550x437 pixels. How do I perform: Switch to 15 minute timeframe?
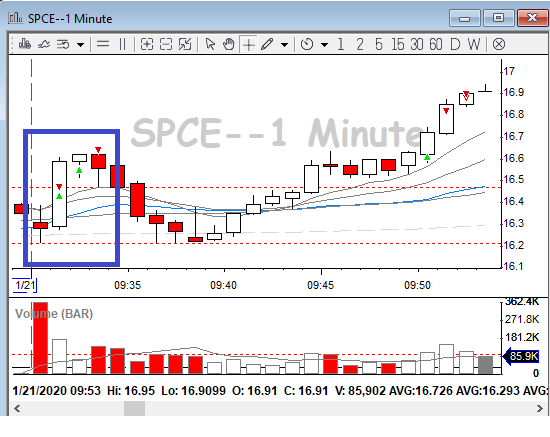click(398, 45)
